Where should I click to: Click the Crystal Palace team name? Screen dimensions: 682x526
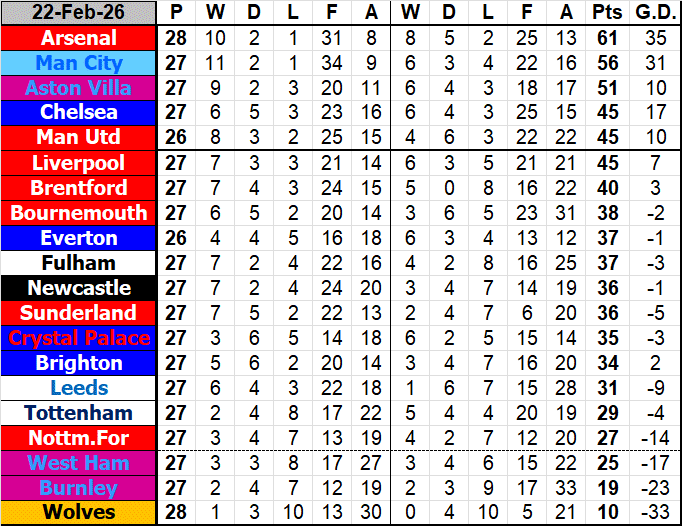79,338
